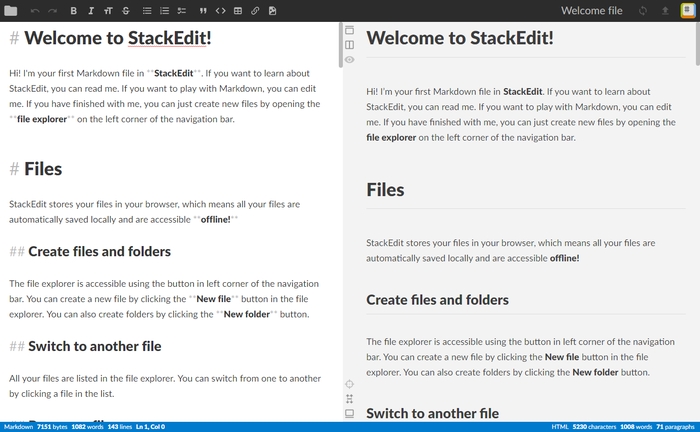The image size is (700, 432).
Task: Click '143 lines' in status bar
Action: tap(120, 427)
